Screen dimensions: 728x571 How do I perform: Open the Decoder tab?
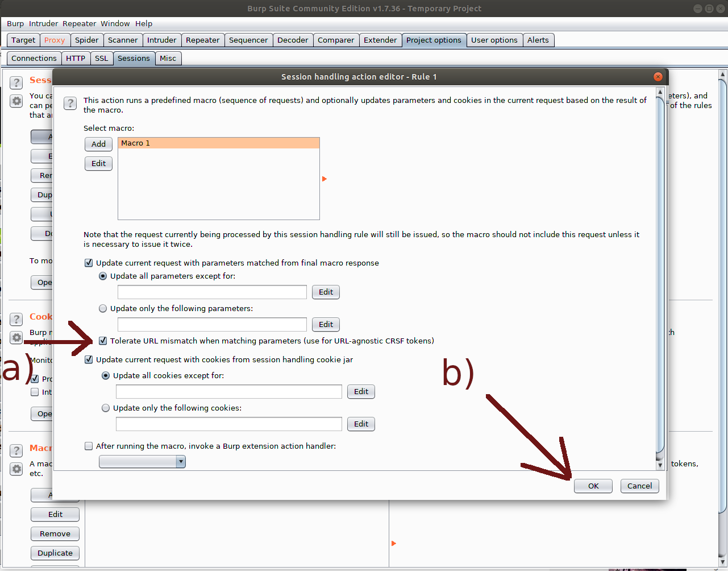[293, 40]
